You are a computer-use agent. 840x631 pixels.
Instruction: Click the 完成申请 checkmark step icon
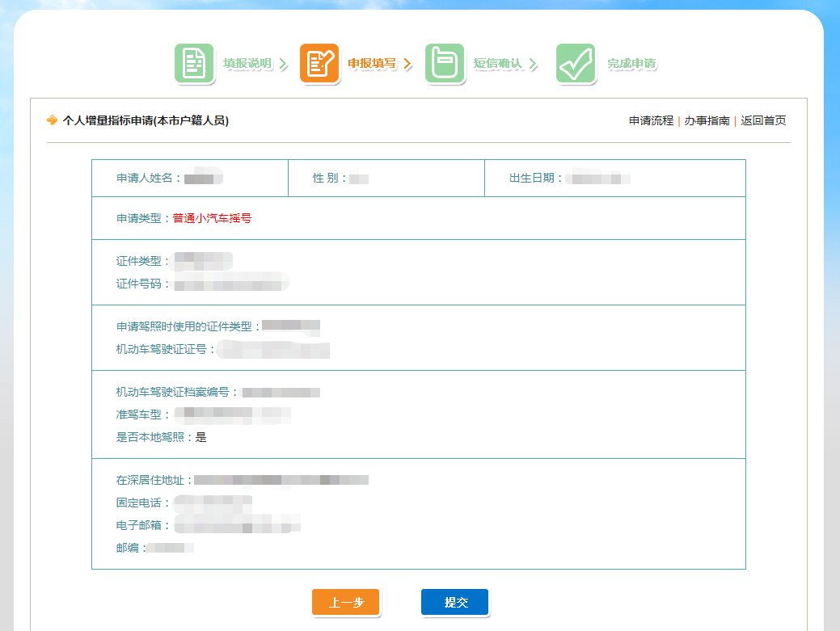576,63
